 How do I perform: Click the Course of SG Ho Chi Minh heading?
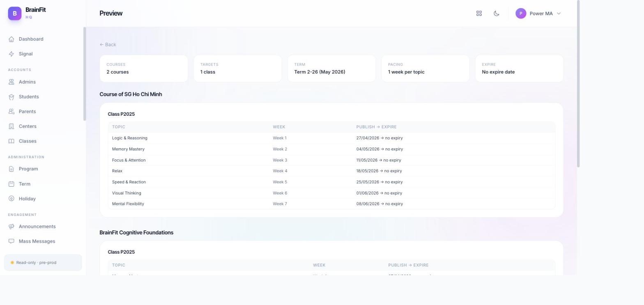pos(131,94)
